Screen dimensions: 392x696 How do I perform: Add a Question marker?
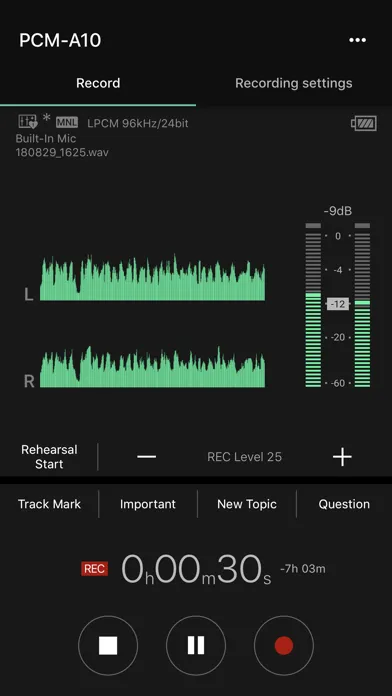click(344, 504)
